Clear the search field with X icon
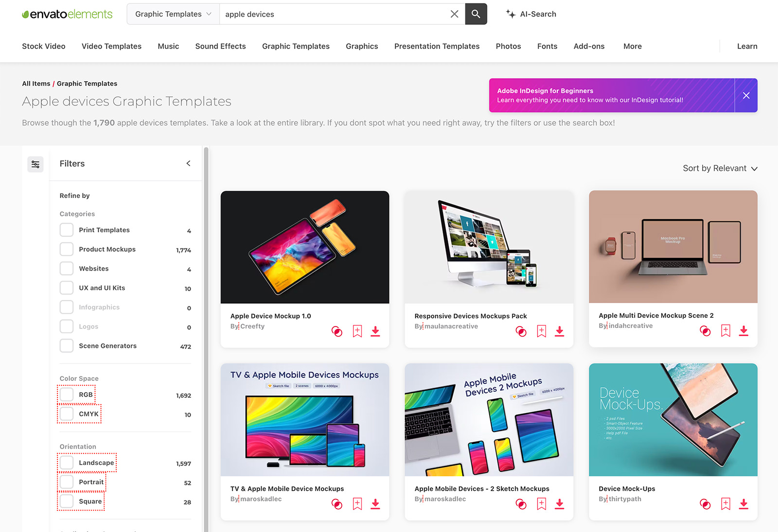The width and height of the screenshot is (778, 532). coord(454,14)
